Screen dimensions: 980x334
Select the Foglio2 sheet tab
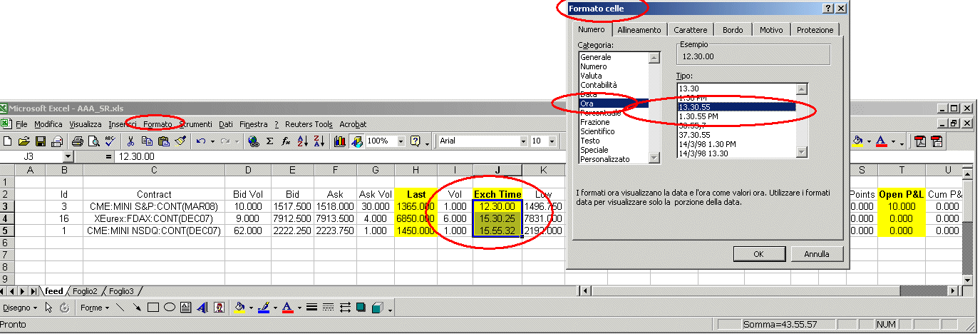85,291
